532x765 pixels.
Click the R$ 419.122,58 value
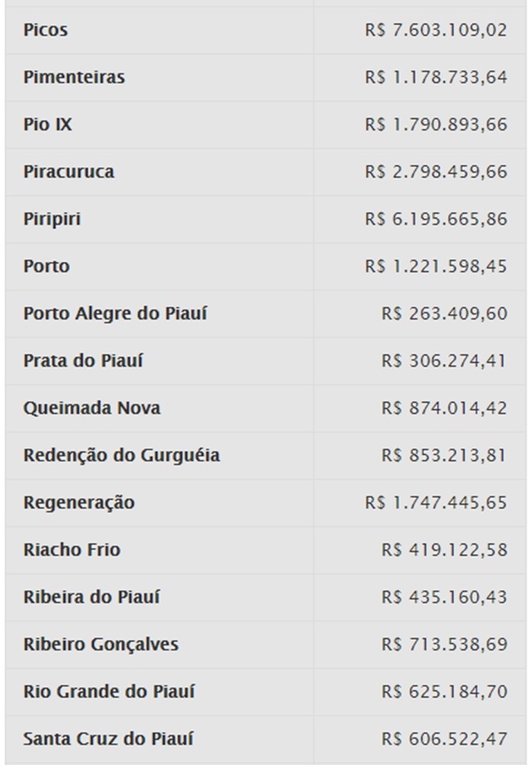(x=444, y=549)
